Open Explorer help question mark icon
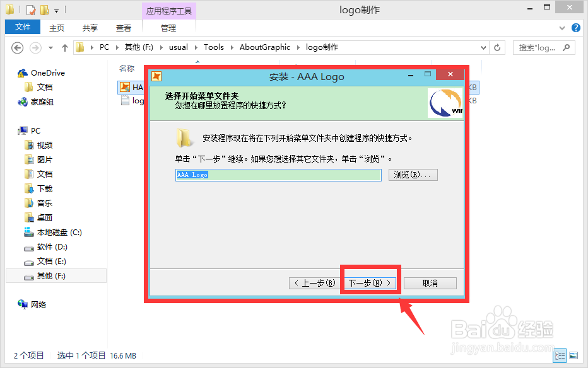The width and height of the screenshot is (588, 368). coord(576,28)
